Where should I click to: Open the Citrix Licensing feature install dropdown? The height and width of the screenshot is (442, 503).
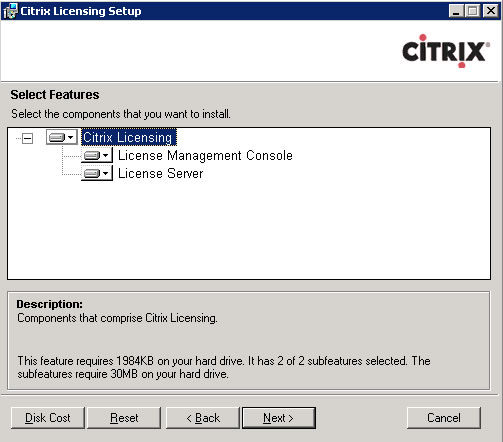pyautogui.click(x=62, y=137)
